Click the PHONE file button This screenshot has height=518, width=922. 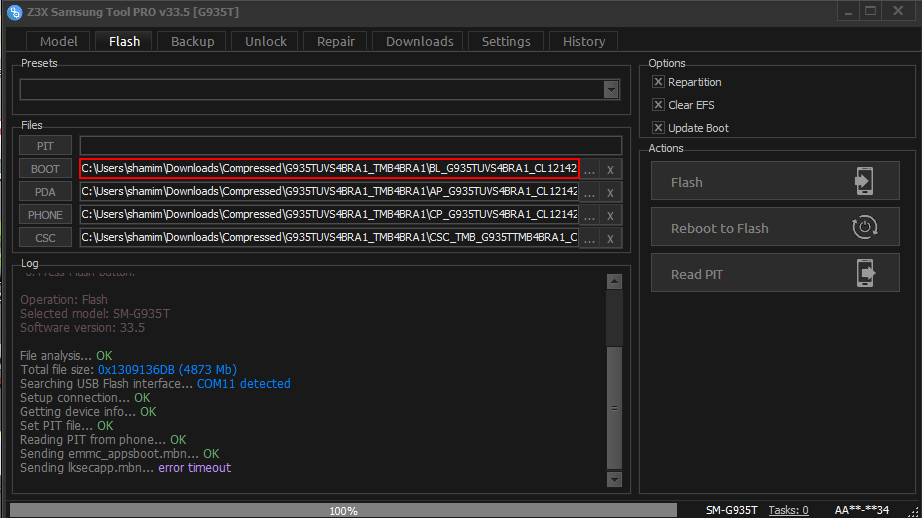(x=45, y=215)
